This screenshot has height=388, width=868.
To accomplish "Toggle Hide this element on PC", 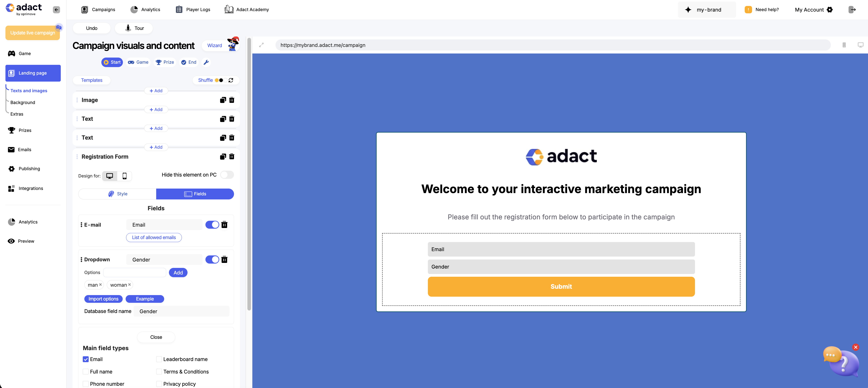I will [227, 175].
